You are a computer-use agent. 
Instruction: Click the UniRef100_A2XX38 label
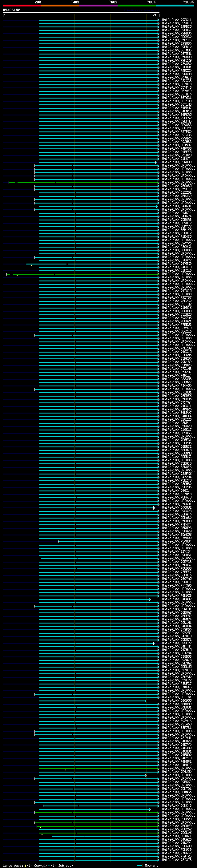(x=176, y=81)
